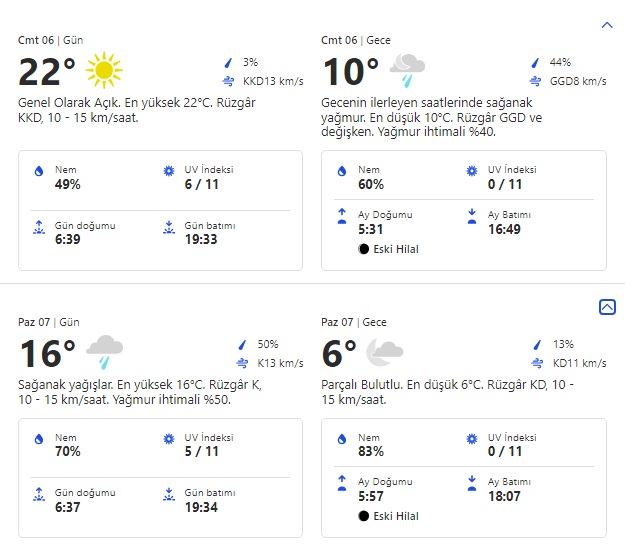Collapse the Paz 07 boxed chevron button

[x=607, y=308]
